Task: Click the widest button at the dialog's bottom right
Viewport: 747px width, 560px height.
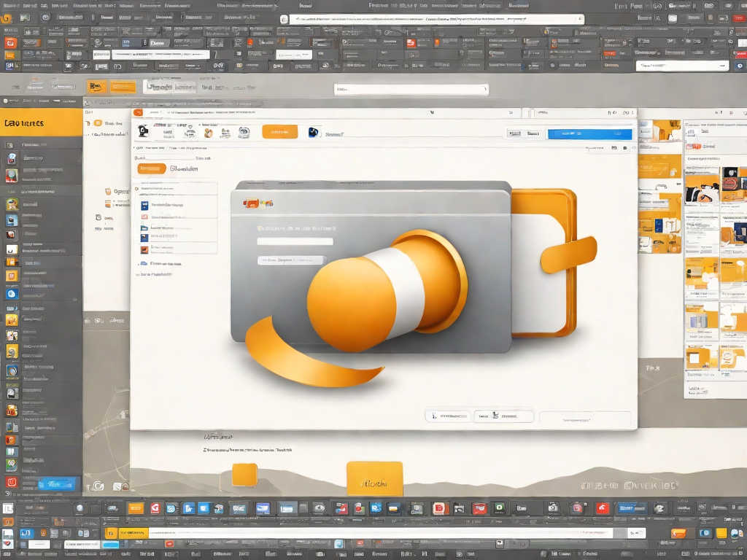Action: 585,419
